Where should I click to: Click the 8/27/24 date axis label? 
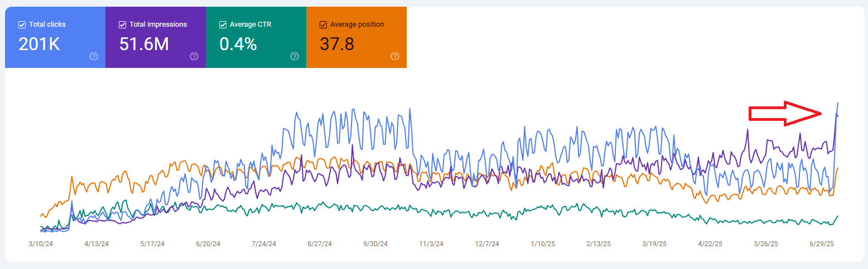coord(320,244)
